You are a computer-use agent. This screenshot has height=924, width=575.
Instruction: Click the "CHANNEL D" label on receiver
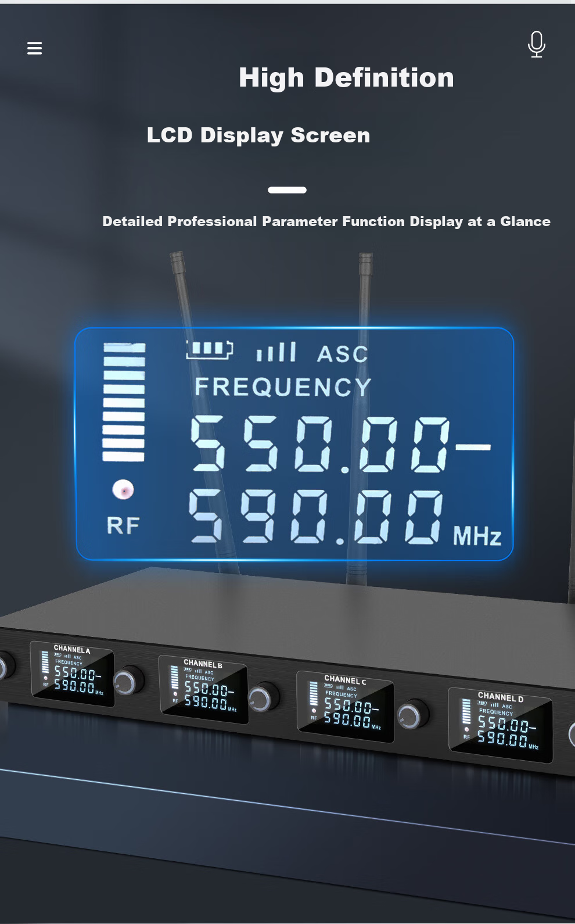pos(501,697)
